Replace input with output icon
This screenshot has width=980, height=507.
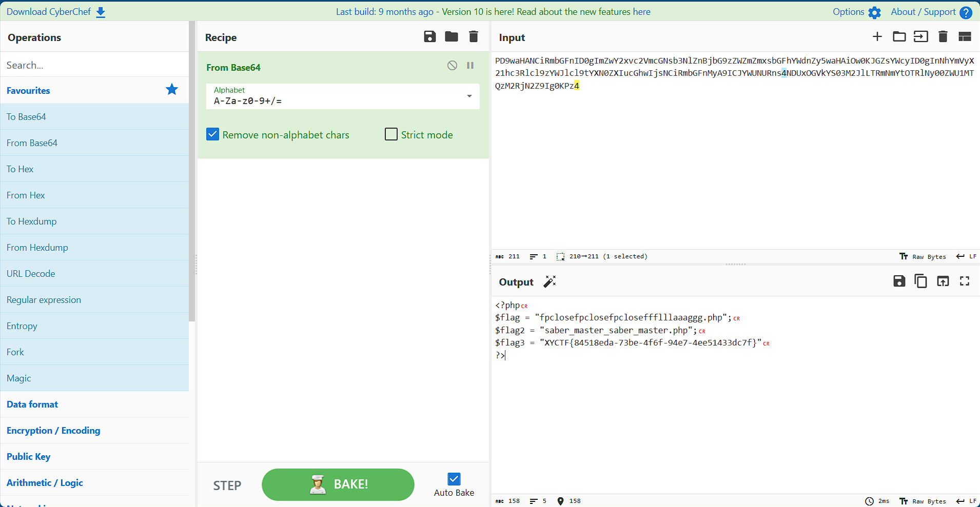(943, 281)
